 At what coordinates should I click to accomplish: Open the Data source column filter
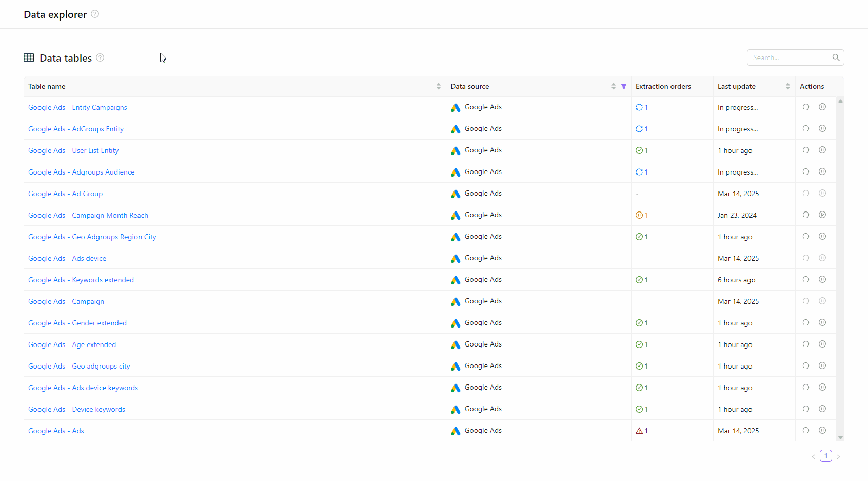624,86
